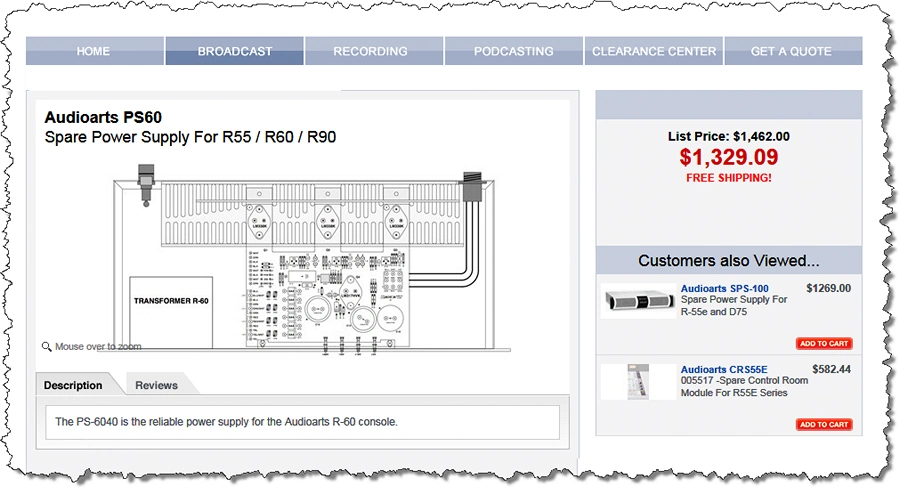Click the List Price $1,462.00 text
Screen dimensions: 900x487
coord(729,137)
